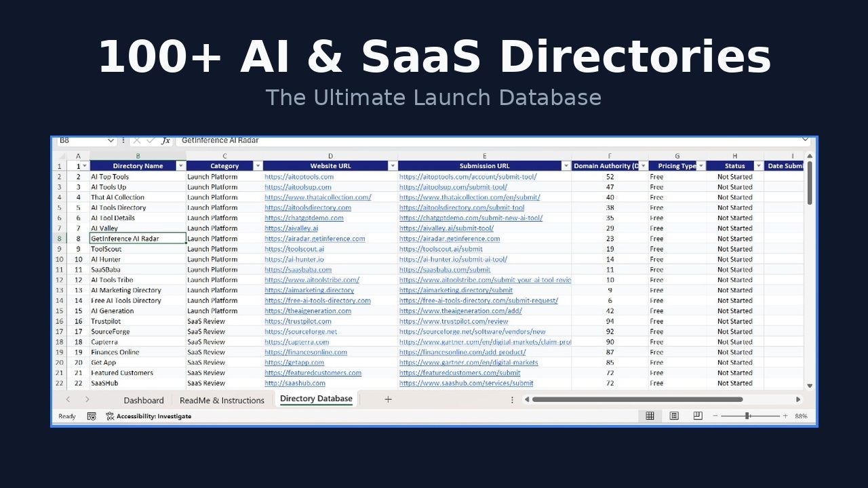Click the tab bar split handle dots

point(512,399)
